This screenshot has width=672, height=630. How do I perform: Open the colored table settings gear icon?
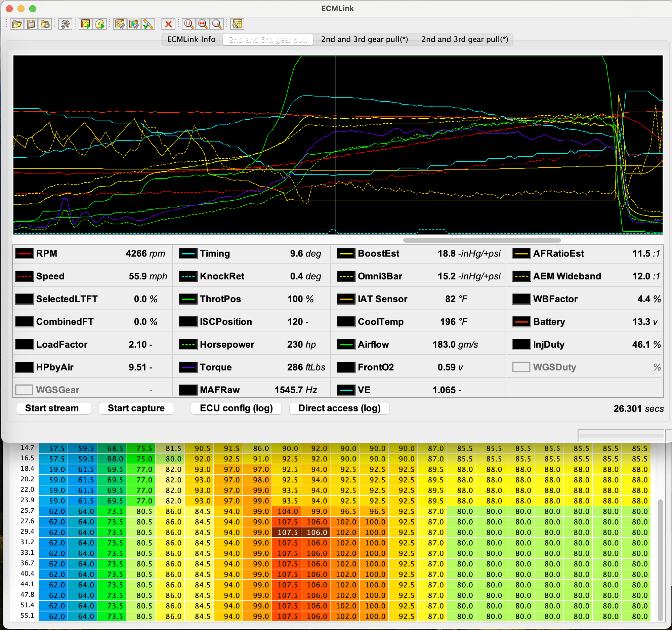(134, 24)
